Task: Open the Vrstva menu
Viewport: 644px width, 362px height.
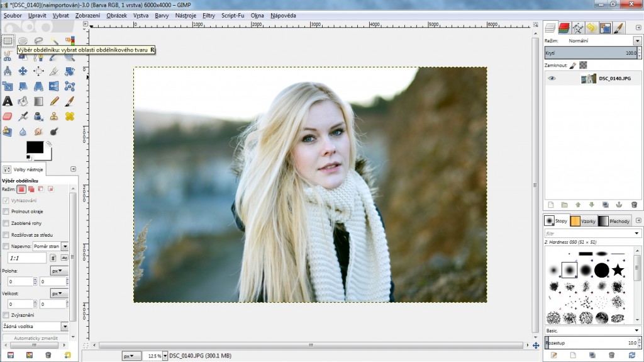Action: [141, 16]
